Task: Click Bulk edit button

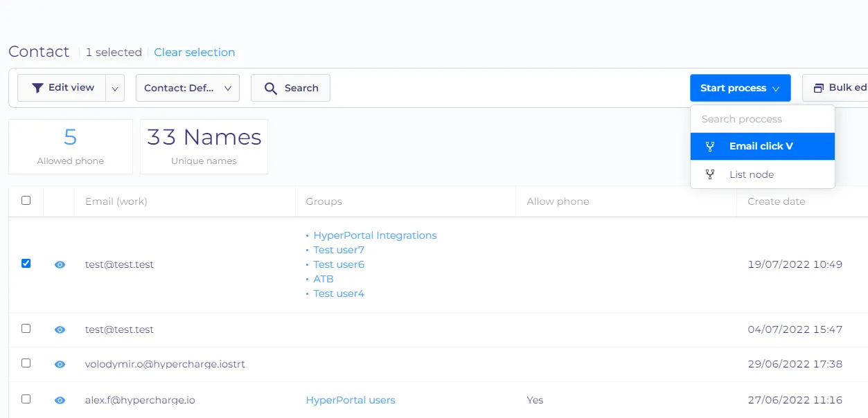Action: 835,88
